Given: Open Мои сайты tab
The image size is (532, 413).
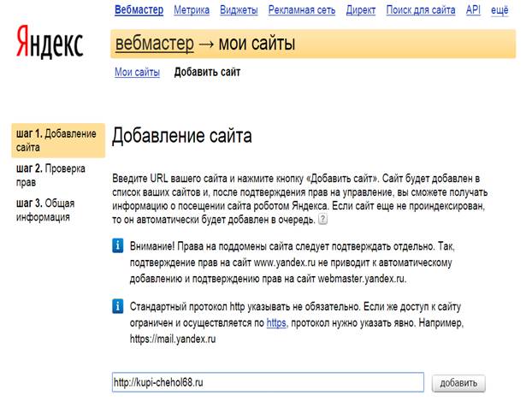Looking at the screenshot, I should (137, 72).
